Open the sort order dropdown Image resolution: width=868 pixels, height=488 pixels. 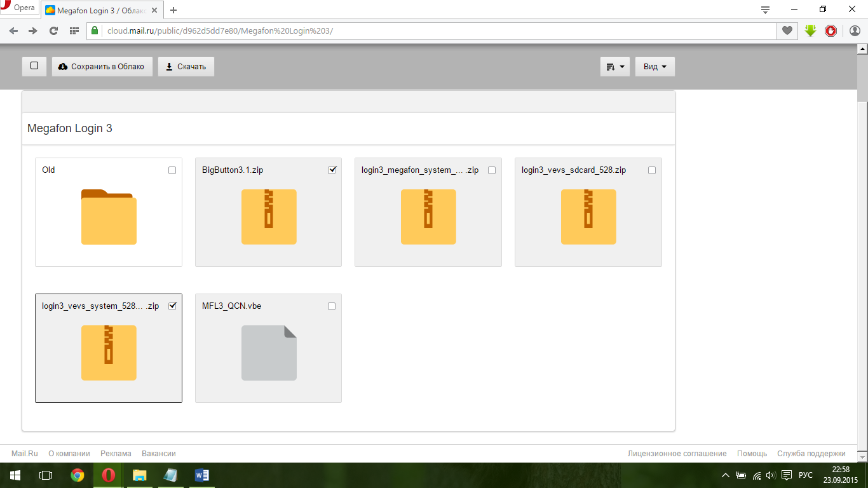point(615,67)
